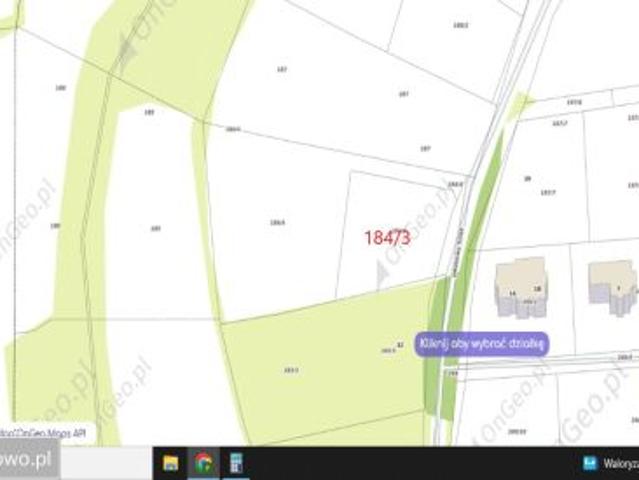Click the purple "Kliknij aby wybrać działkę" tooltip

tap(482, 344)
